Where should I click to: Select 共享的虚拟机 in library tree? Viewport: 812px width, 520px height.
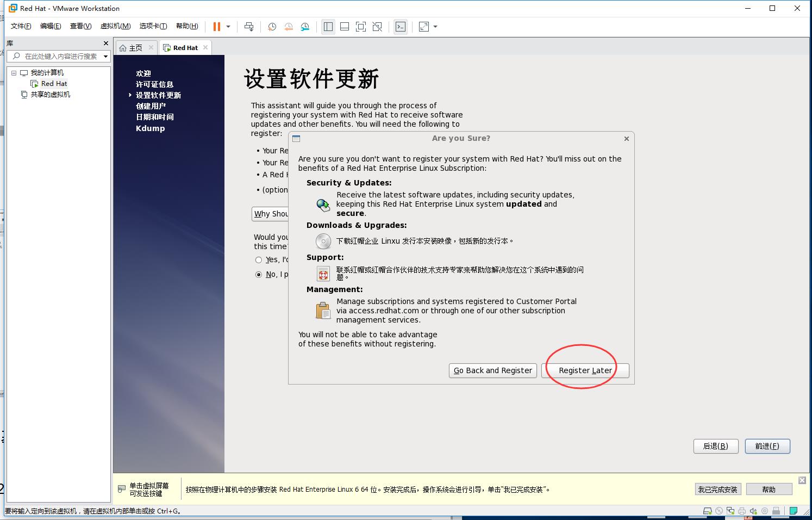(x=50, y=94)
